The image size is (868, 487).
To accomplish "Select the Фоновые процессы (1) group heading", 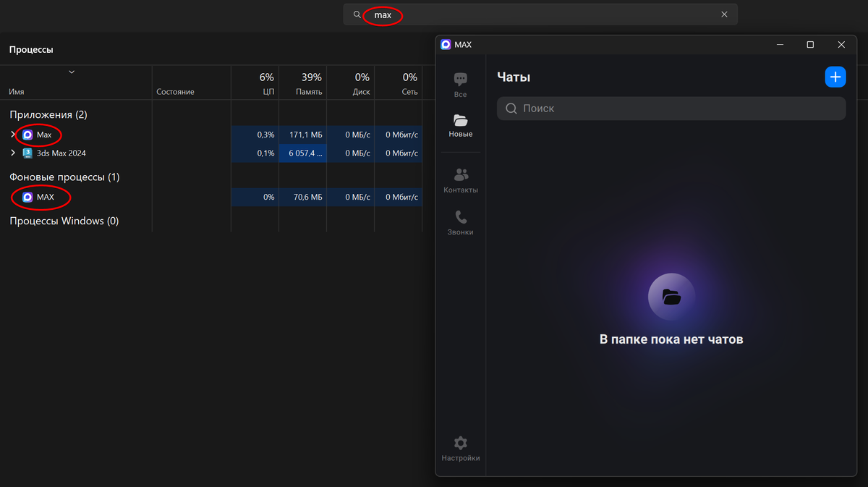I will click(64, 177).
